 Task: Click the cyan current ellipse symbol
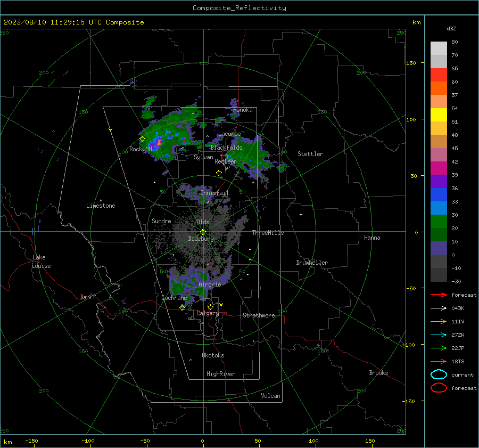coord(439,374)
